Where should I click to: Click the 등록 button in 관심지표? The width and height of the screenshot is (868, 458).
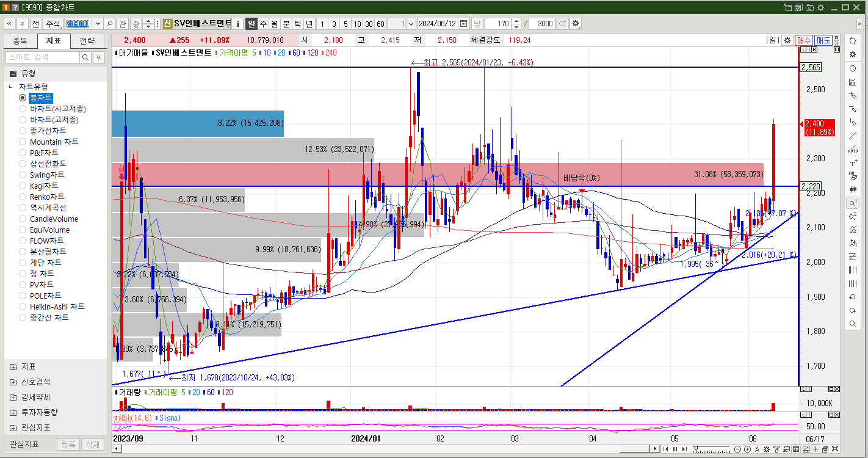pyautogui.click(x=68, y=445)
